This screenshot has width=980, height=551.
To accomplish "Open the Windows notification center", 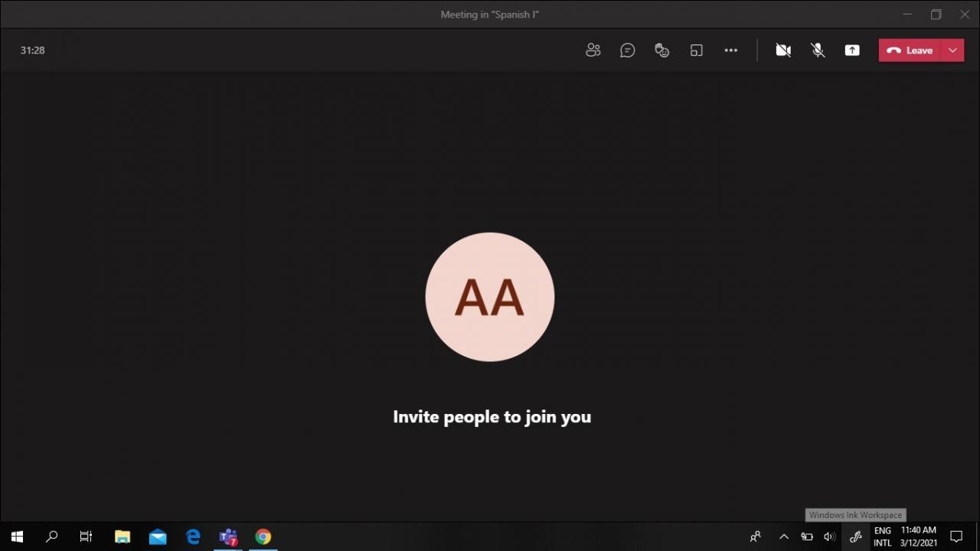I will click(956, 536).
